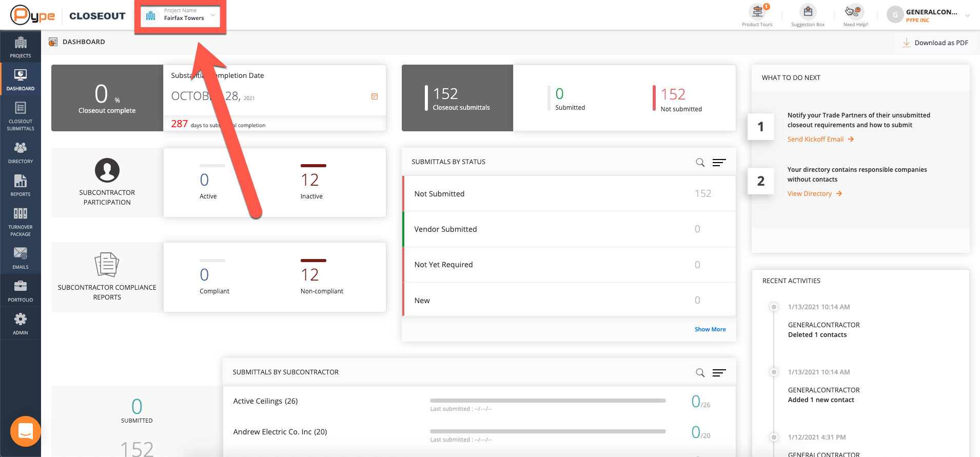The image size is (980, 457).
Task: Open the Suggestion Box
Action: tap(808, 15)
